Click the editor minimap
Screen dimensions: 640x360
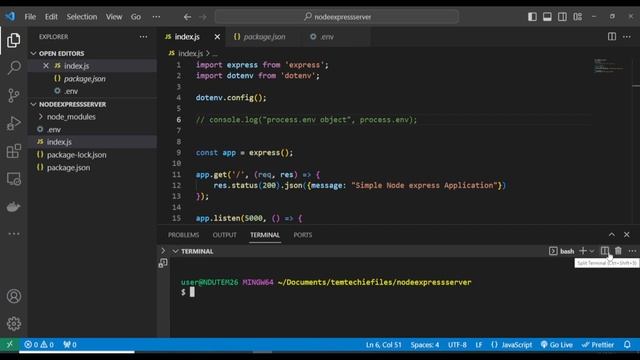(609, 66)
